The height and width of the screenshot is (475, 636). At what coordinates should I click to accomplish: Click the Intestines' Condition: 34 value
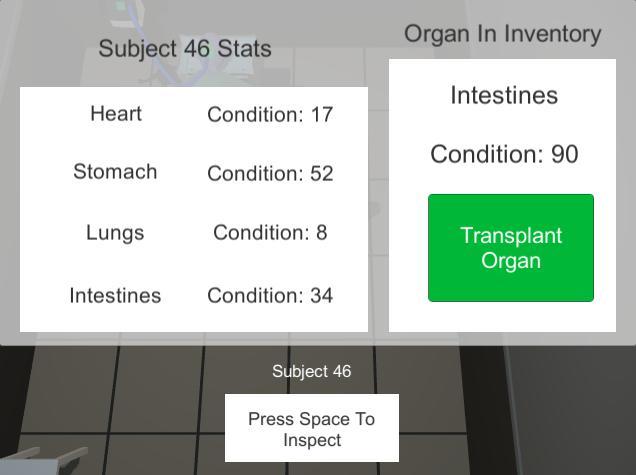[270, 296]
